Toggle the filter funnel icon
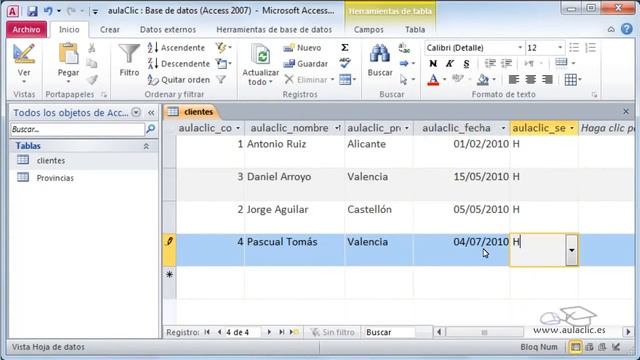 coord(221,80)
